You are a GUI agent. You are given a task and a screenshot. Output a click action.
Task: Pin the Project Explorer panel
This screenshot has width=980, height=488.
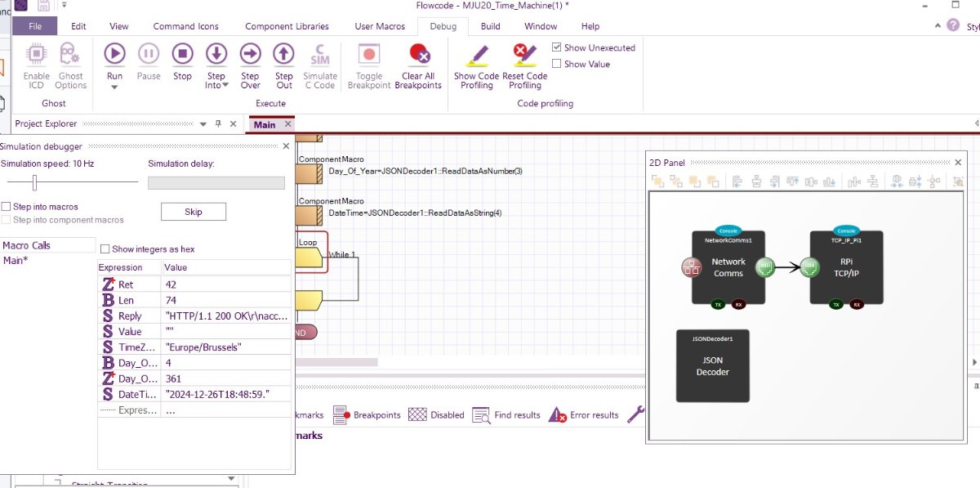pyautogui.click(x=218, y=123)
